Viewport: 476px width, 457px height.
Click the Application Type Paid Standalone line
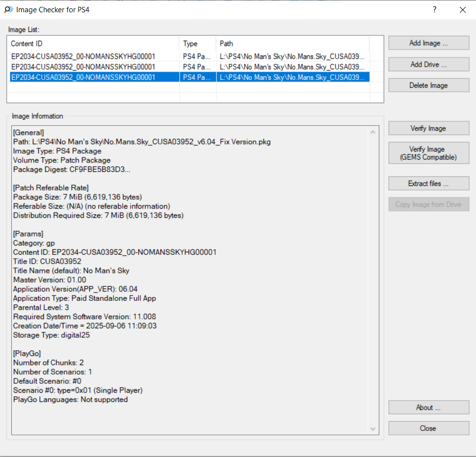[x=85, y=298]
